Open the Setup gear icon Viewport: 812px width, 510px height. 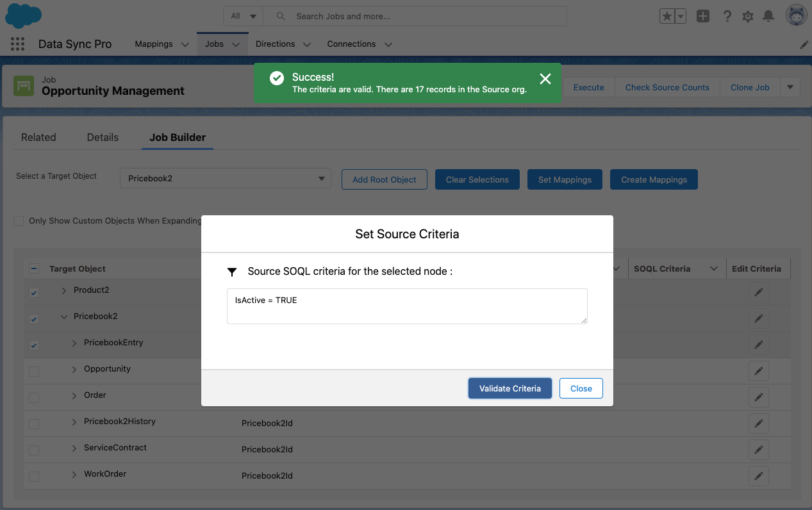click(748, 17)
